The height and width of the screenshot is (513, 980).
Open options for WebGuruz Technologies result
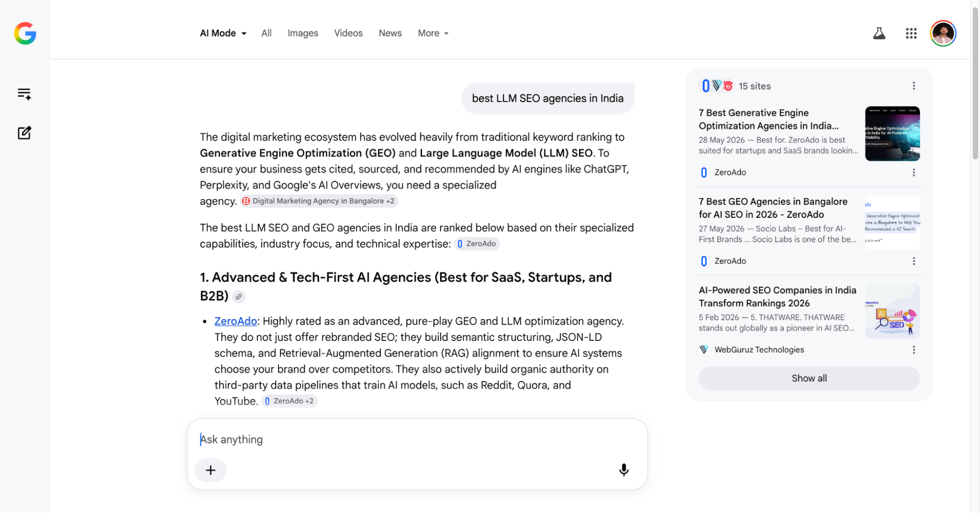914,350
